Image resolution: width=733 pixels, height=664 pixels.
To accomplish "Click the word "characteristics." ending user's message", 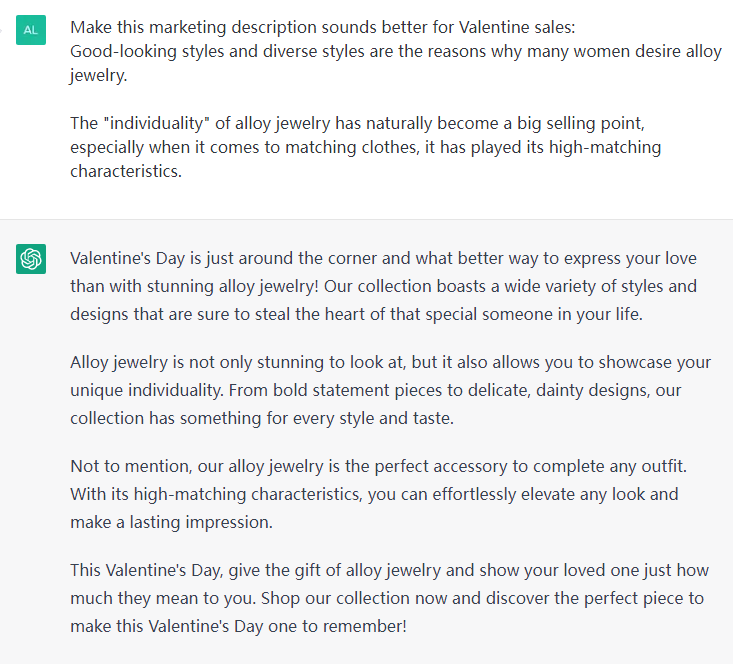I will point(126,171).
